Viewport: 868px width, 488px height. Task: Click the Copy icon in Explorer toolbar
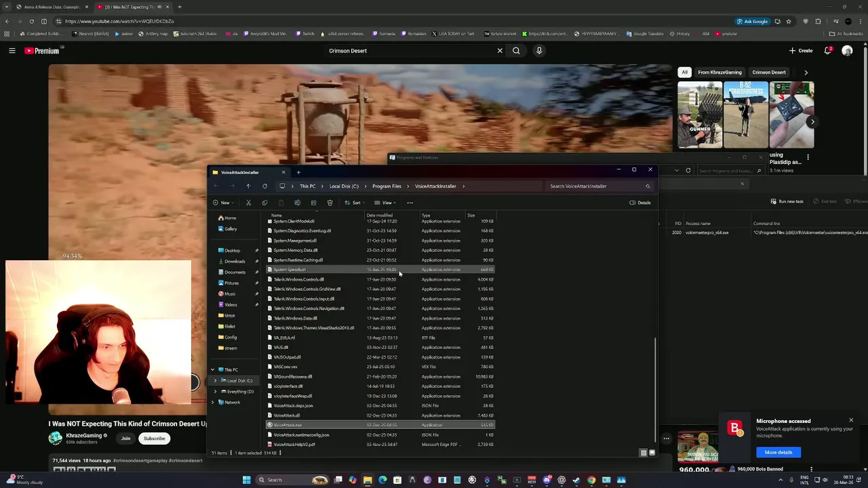pos(264,203)
